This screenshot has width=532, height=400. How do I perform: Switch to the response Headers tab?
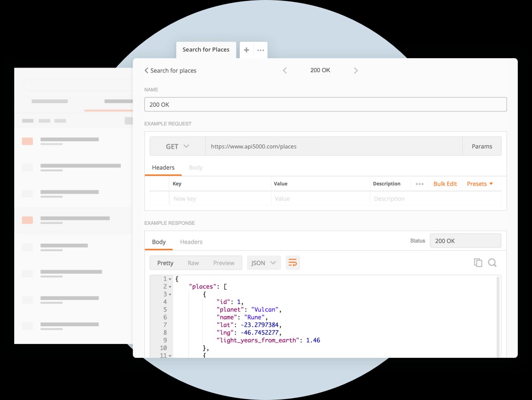coord(191,242)
